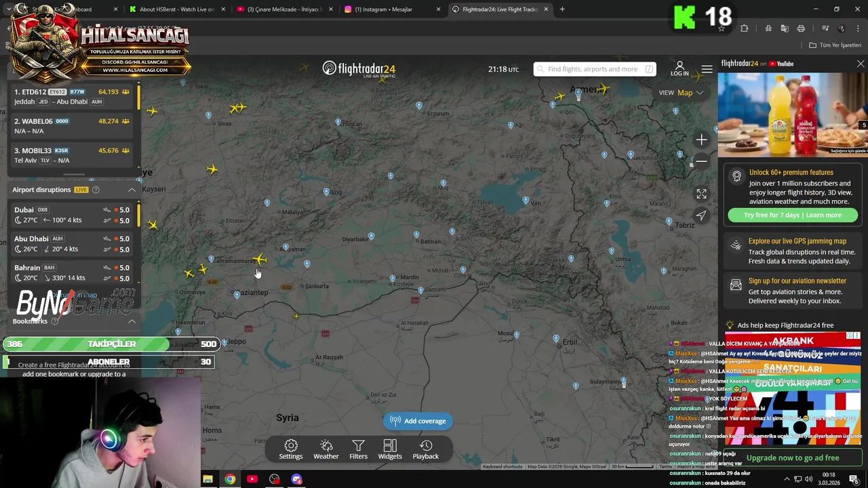Click the help icon next to Airport disruptions
868x488 pixels.
(x=96, y=190)
